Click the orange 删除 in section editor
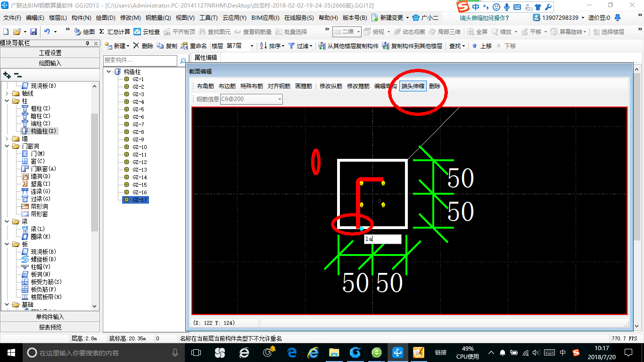This screenshot has height=362, width=644. 435,86
